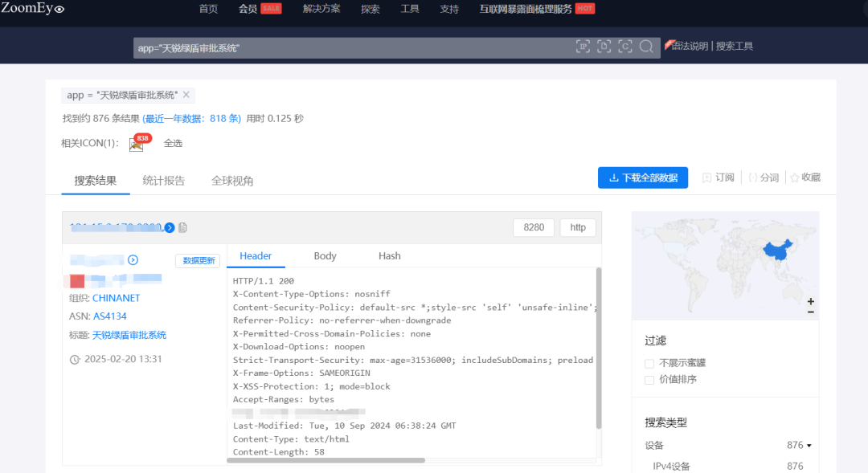Click the domain search icon in search bar

point(604,47)
